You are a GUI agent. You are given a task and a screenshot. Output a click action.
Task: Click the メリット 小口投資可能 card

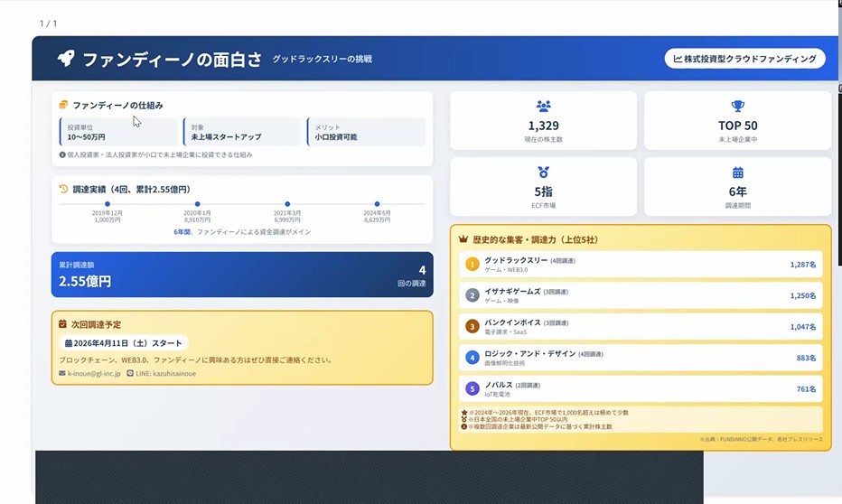click(366, 132)
